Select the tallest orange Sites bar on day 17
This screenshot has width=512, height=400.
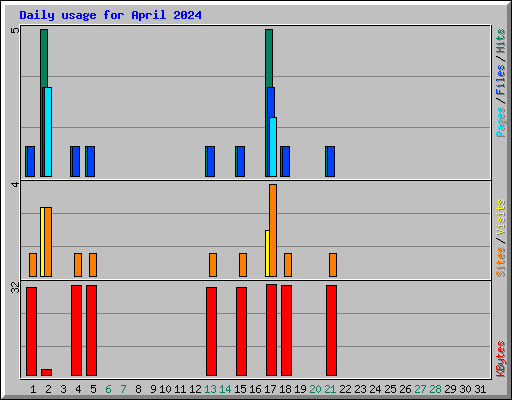[273, 230]
